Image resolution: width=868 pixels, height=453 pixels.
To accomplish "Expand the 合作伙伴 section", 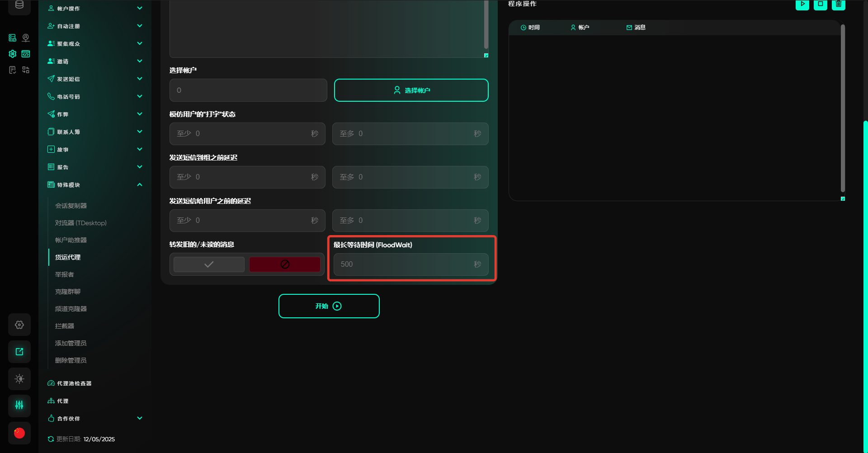I will pos(140,419).
